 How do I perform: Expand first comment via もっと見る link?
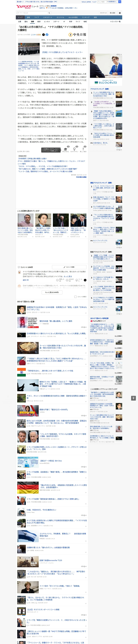point(68,276)
